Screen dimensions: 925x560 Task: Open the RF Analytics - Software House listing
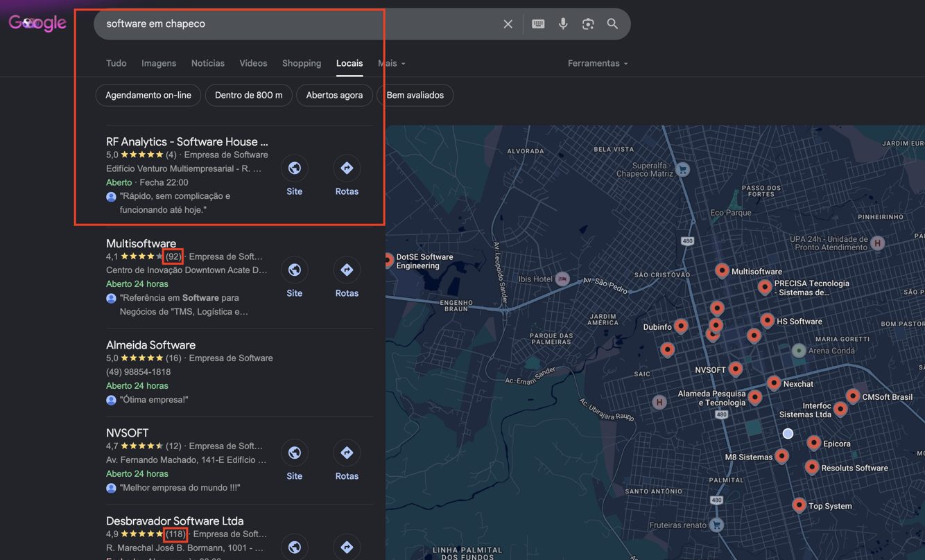[x=187, y=141]
